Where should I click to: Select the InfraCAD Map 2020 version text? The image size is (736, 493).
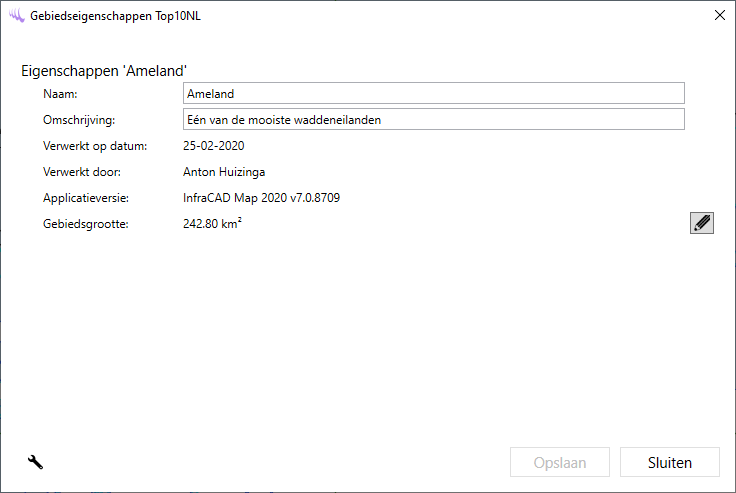261,198
